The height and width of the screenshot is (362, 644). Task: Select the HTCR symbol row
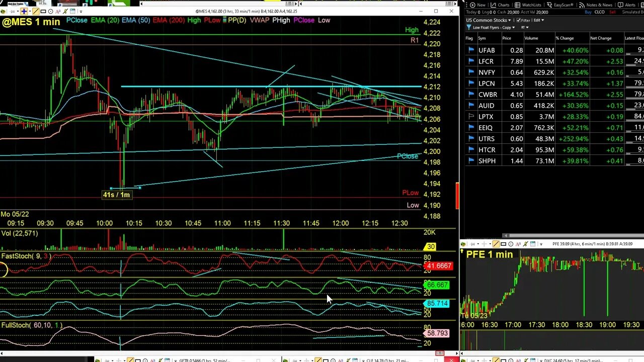click(x=554, y=150)
